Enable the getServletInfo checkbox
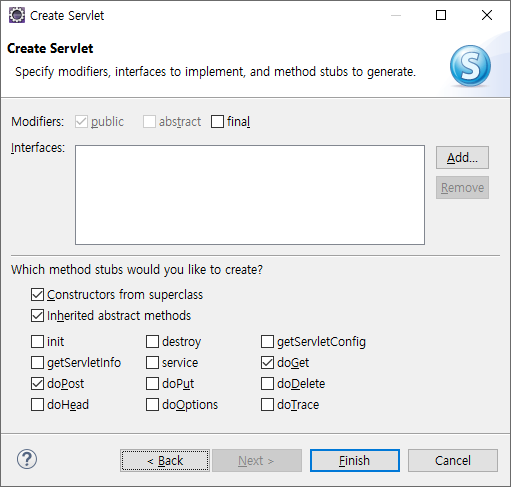Image resolution: width=511 pixels, height=487 pixels. [x=37, y=363]
